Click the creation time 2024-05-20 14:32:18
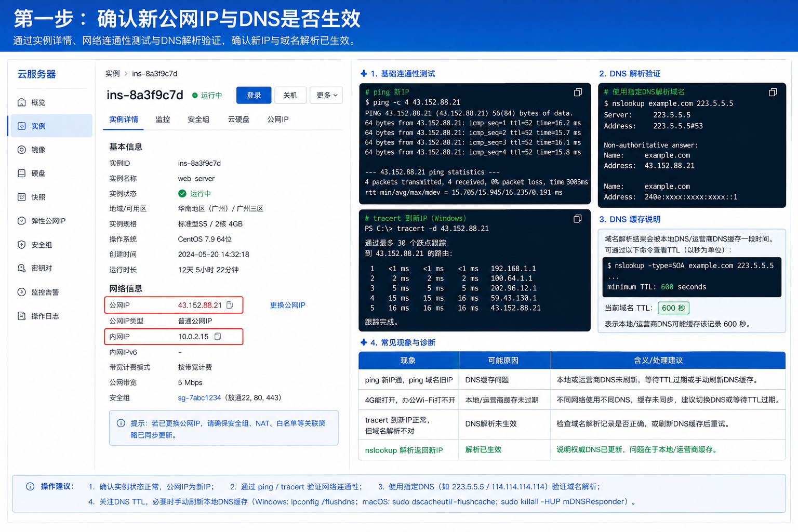This screenshot has height=532, width=798. [x=214, y=255]
